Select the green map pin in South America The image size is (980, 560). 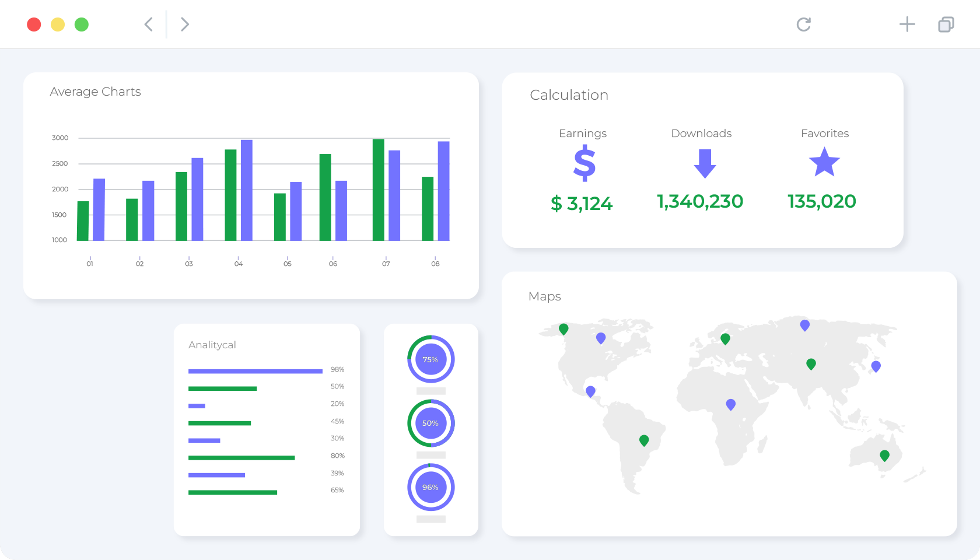tap(644, 440)
